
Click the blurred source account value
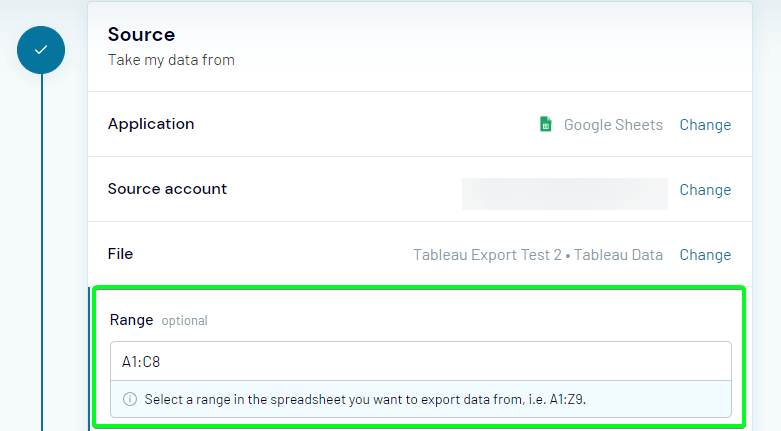click(x=565, y=194)
